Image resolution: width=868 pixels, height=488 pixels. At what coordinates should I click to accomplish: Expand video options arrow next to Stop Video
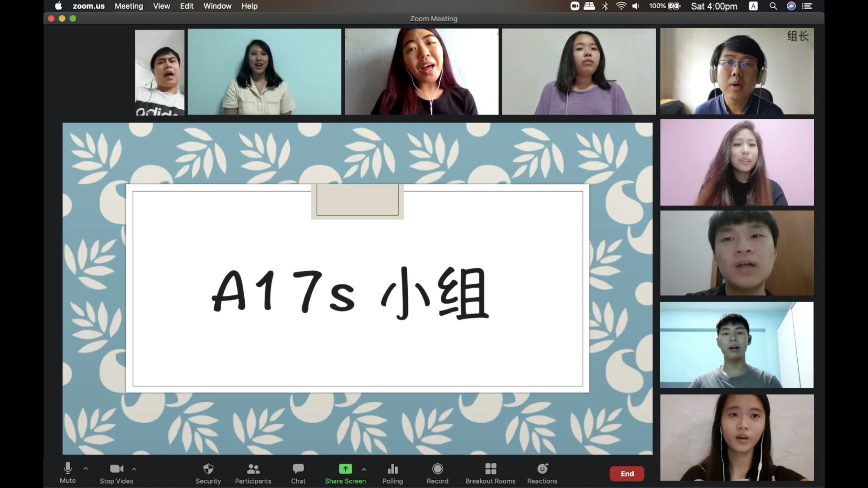point(134,469)
